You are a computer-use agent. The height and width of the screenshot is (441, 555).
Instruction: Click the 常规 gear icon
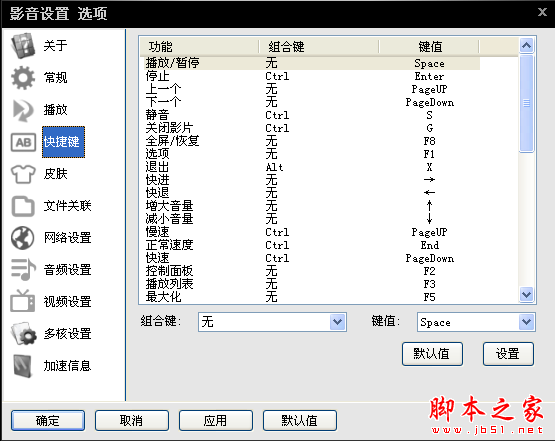(23, 78)
